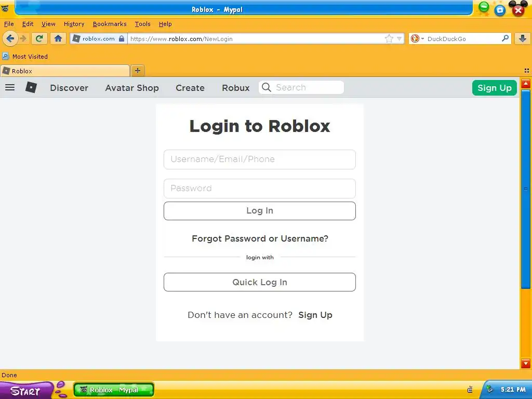Image resolution: width=532 pixels, height=399 pixels.
Task: Click the address bar URL text
Action: 181,38
